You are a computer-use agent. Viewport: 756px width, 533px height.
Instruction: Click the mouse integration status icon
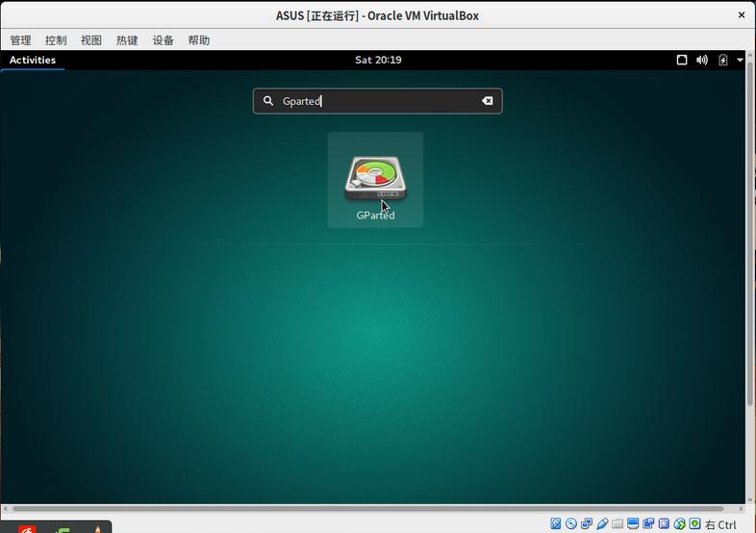click(x=679, y=523)
